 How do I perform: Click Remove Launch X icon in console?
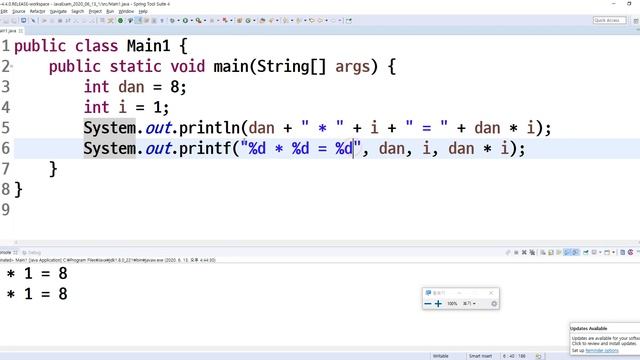[524, 253]
